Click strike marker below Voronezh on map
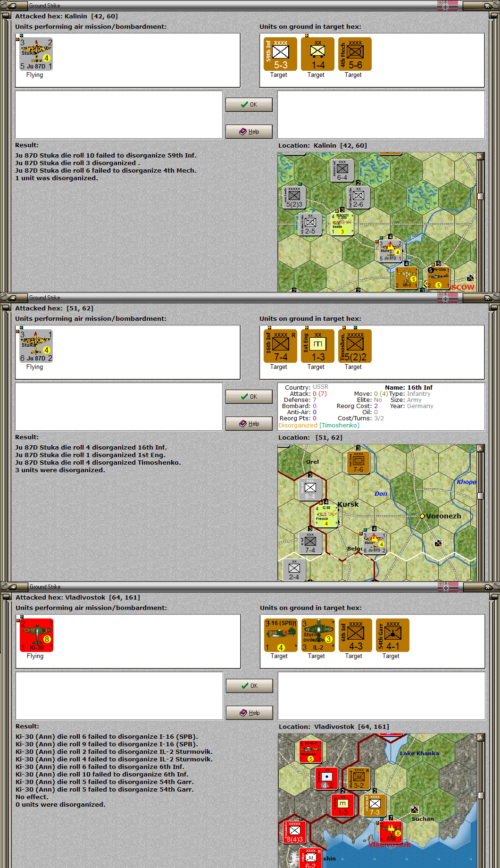The width and height of the screenshot is (500, 868). [438, 543]
